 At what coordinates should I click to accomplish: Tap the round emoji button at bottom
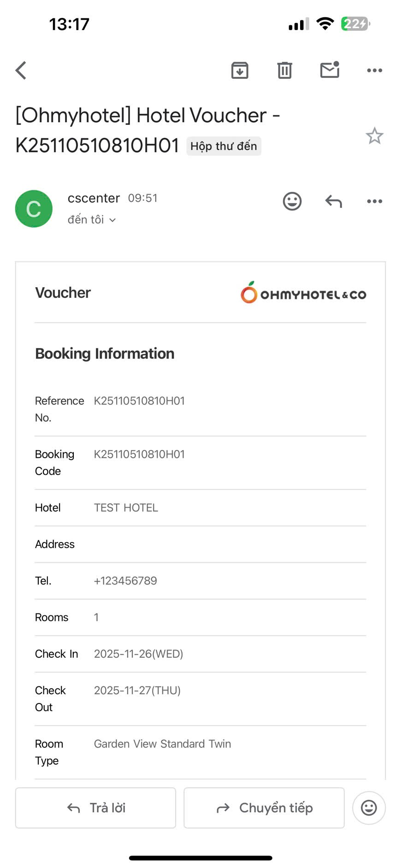(x=369, y=808)
